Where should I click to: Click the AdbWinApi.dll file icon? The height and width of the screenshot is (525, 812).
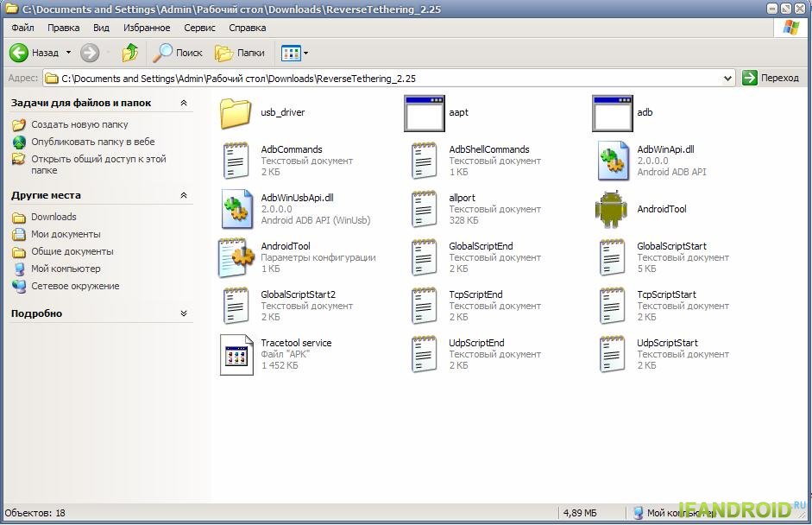[612, 161]
